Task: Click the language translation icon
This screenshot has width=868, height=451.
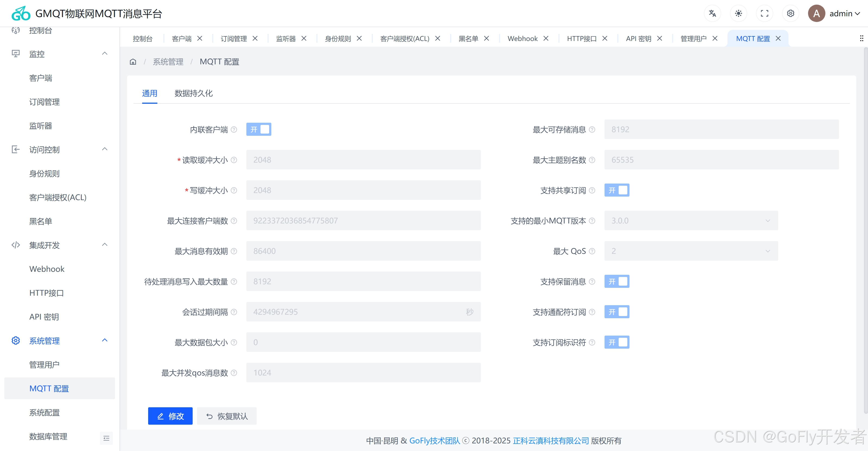Action: [712, 14]
